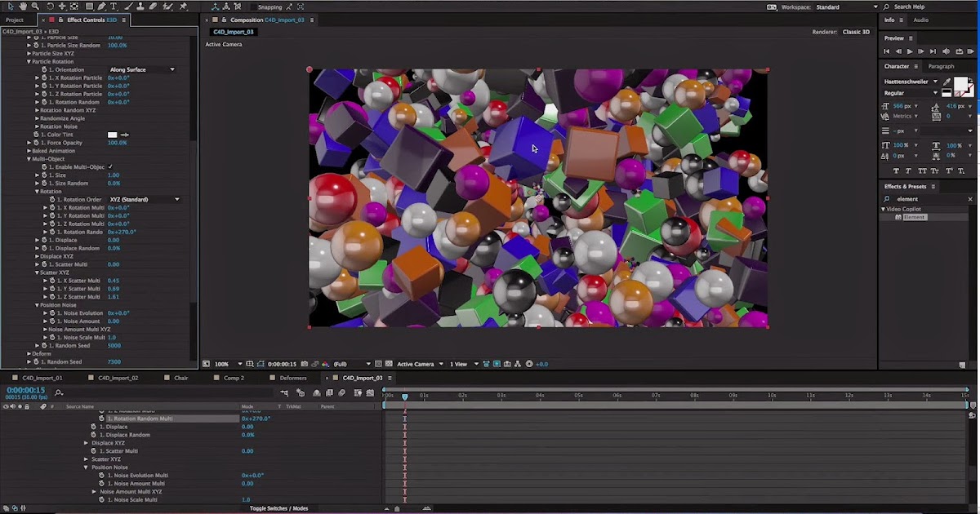
Task: Click the Element effect preset icon
Action: [898, 217]
